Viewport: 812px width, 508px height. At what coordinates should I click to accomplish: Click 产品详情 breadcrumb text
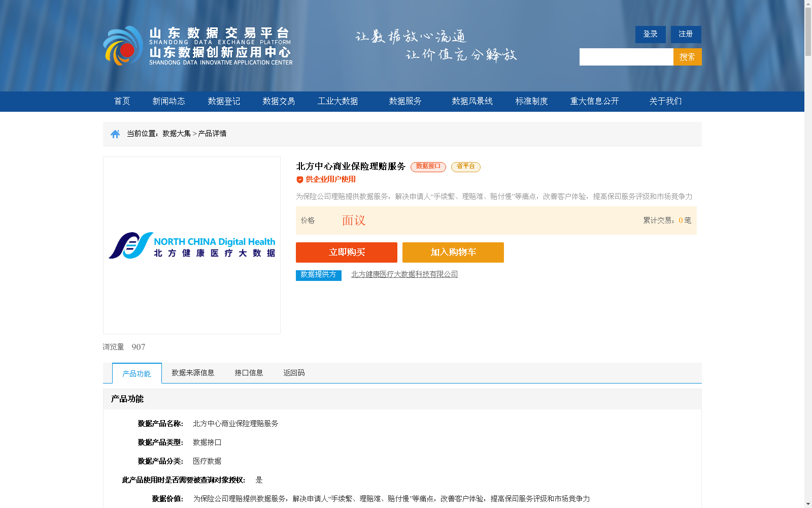pyautogui.click(x=212, y=134)
